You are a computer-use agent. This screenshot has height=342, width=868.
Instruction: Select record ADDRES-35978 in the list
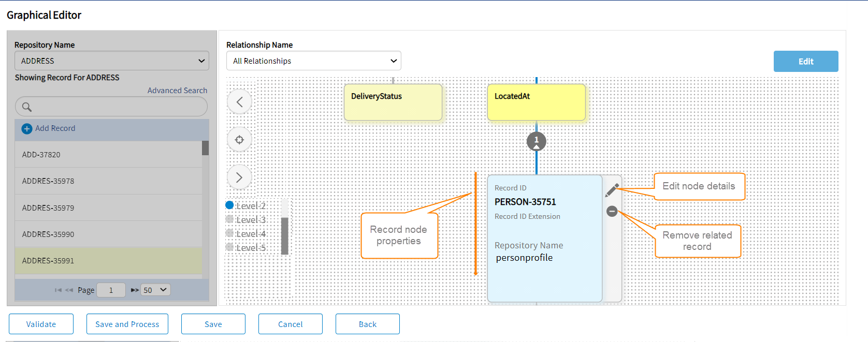48,181
